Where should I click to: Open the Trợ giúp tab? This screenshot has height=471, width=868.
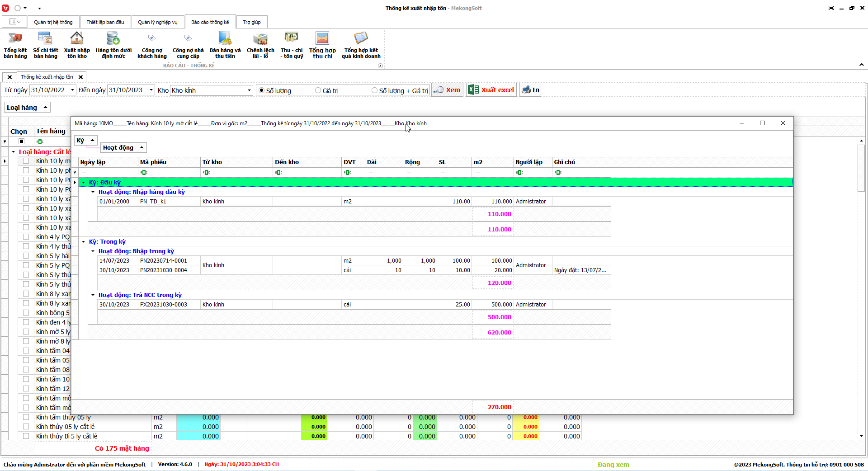pyautogui.click(x=251, y=22)
